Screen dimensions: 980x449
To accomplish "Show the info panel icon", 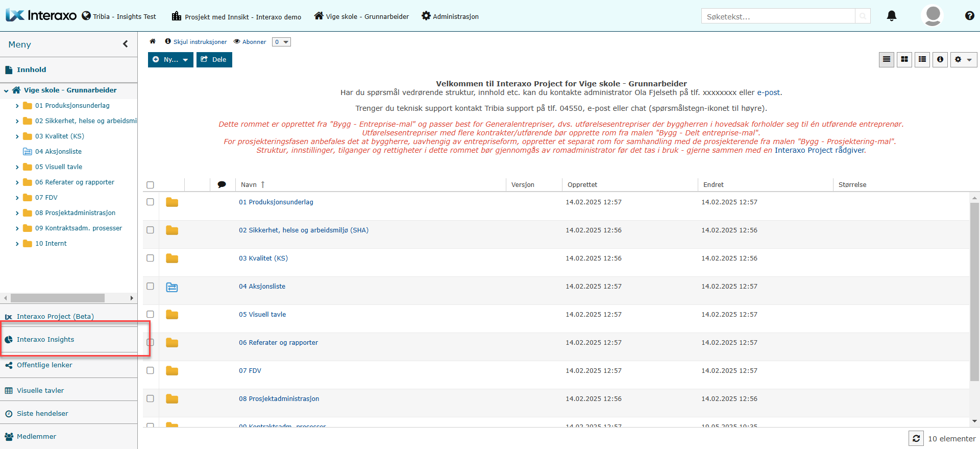I will point(940,60).
